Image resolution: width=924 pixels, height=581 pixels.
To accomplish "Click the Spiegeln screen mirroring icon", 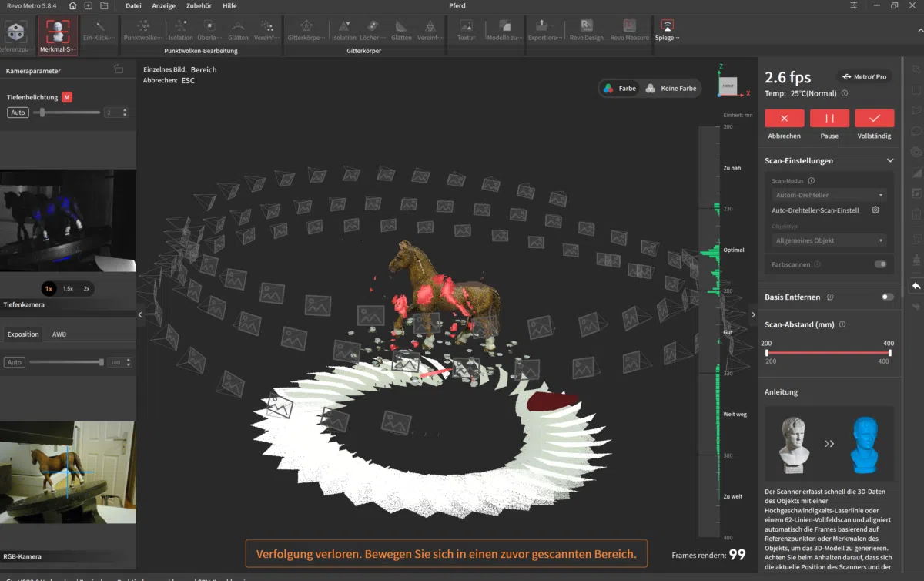I will coord(667,29).
